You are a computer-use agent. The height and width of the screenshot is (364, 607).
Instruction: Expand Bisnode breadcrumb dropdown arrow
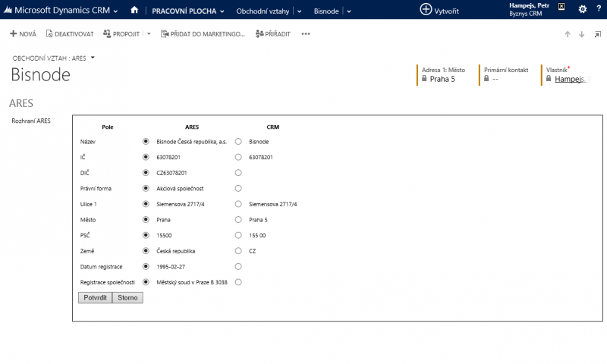pyautogui.click(x=349, y=11)
